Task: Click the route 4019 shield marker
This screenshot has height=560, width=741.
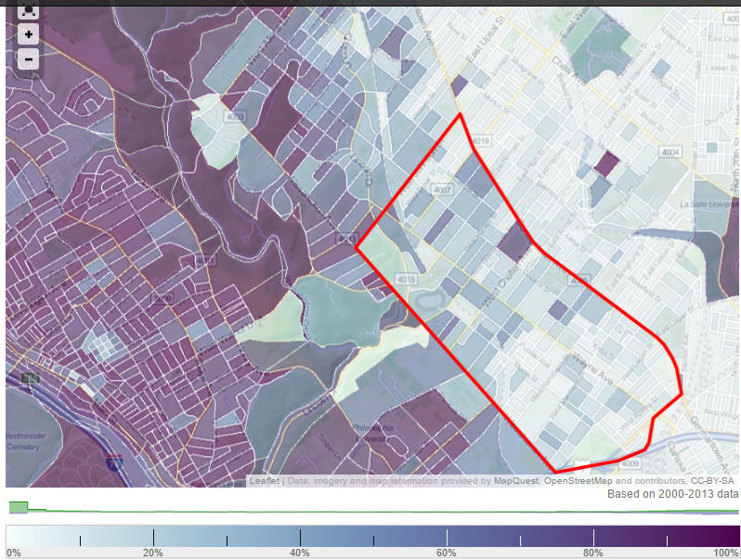Action: coord(480,140)
